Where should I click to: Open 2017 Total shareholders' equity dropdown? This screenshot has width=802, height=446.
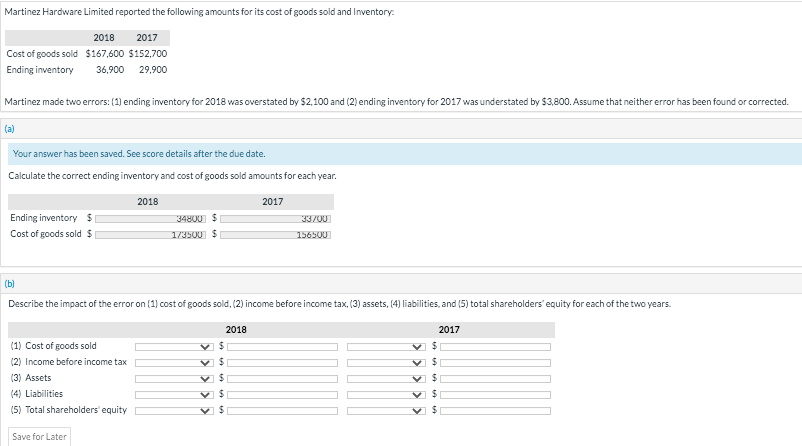click(386, 411)
